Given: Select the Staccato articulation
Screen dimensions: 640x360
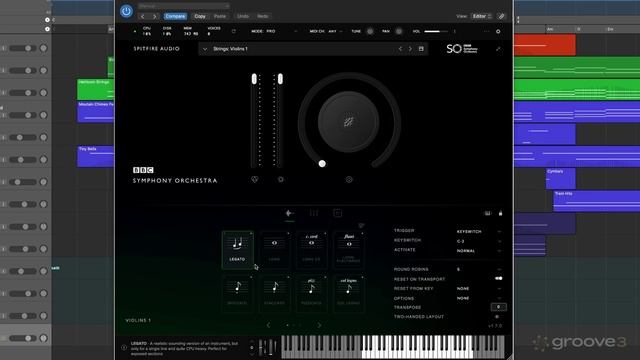Looking at the screenshot, I should click(x=274, y=294).
